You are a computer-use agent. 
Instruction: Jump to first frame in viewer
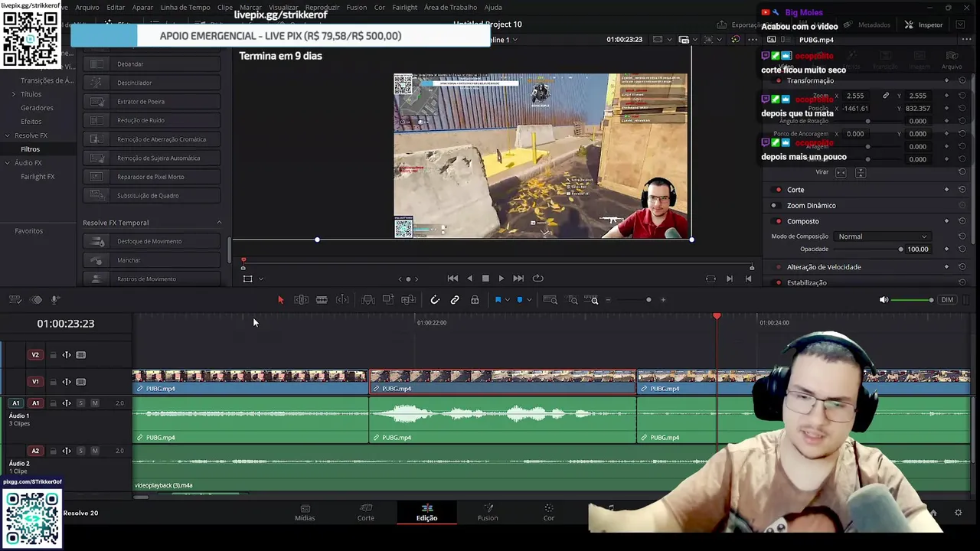coord(452,279)
